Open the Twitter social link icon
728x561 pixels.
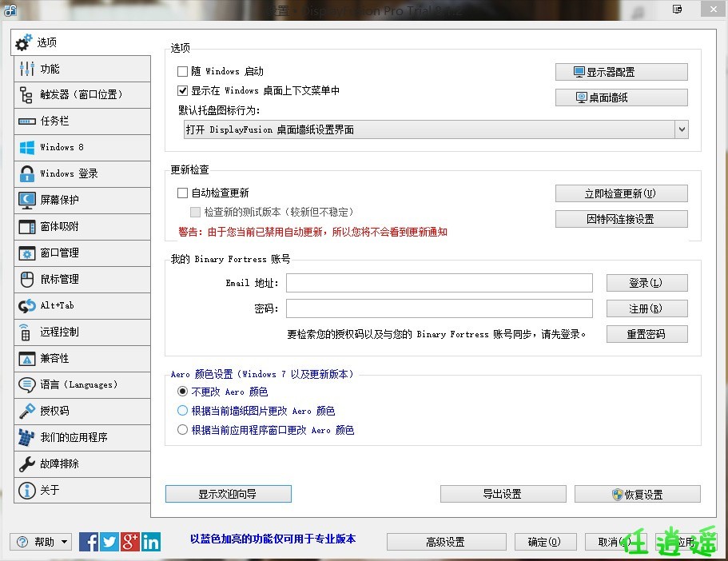[x=109, y=542]
